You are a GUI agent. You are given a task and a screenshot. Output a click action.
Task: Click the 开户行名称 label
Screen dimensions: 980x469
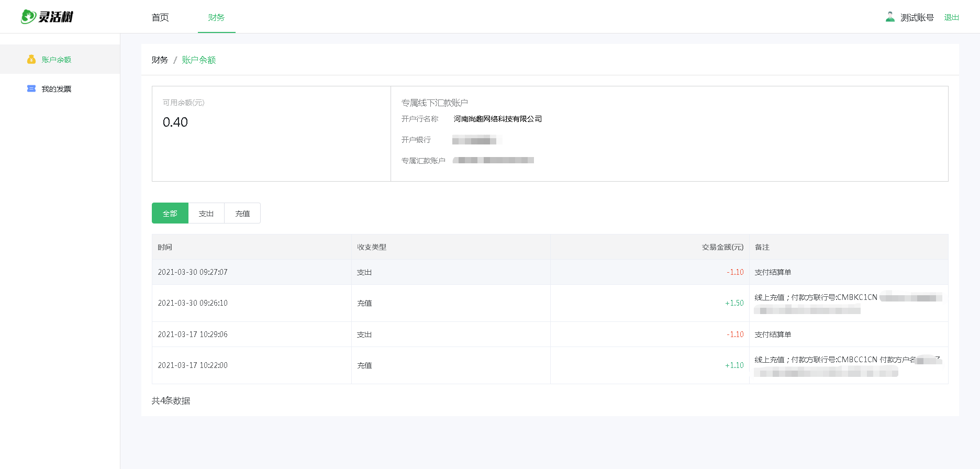(420, 119)
